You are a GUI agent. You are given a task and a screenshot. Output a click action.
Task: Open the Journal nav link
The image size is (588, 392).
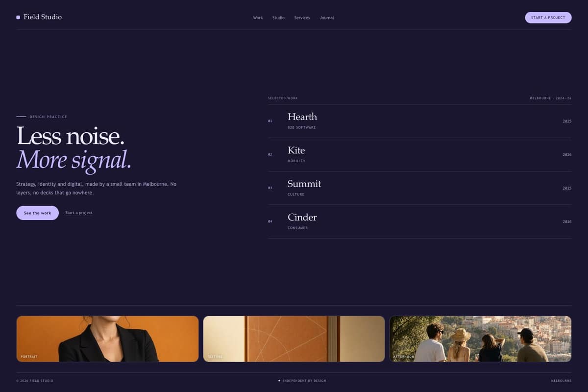point(327,18)
